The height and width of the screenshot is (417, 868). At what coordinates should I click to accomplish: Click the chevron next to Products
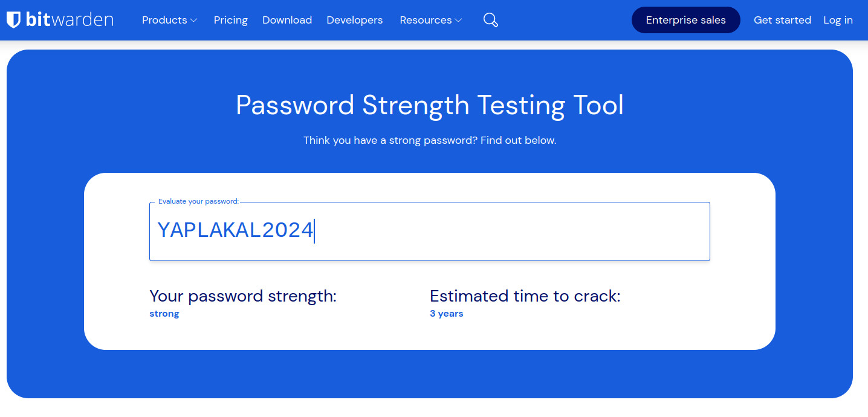coord(193,21)
